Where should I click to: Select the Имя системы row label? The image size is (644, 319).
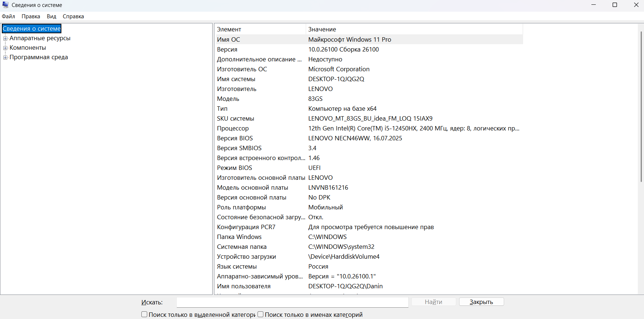(236, 79)
